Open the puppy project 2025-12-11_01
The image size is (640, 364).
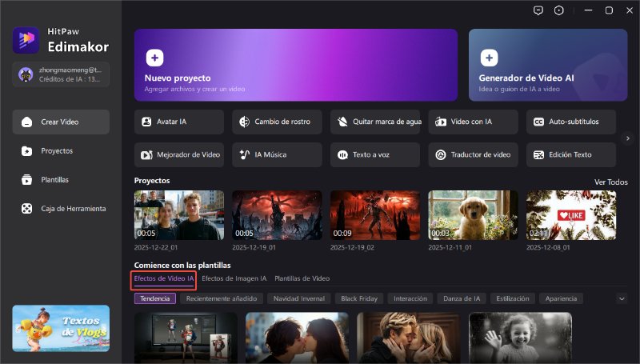473,215
